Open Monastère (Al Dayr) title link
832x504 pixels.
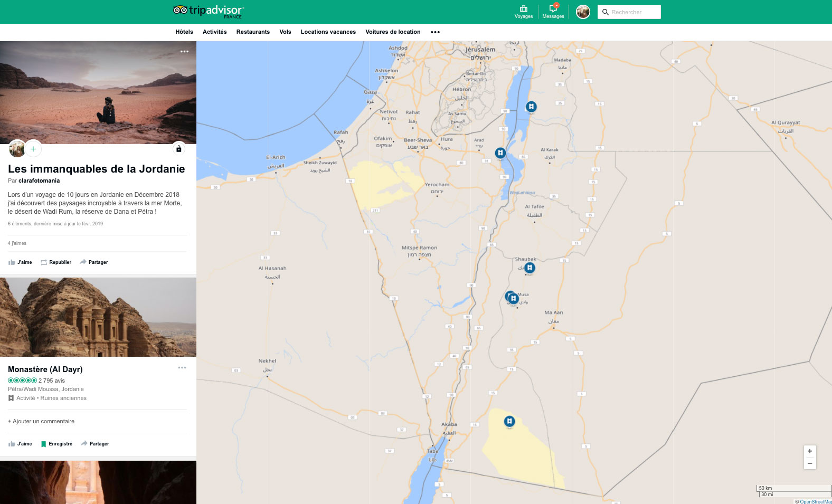(x=45, y=369)
